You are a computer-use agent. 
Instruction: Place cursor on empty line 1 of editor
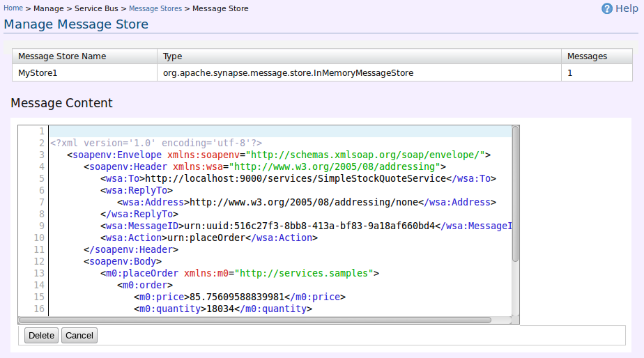pos(279,131)
